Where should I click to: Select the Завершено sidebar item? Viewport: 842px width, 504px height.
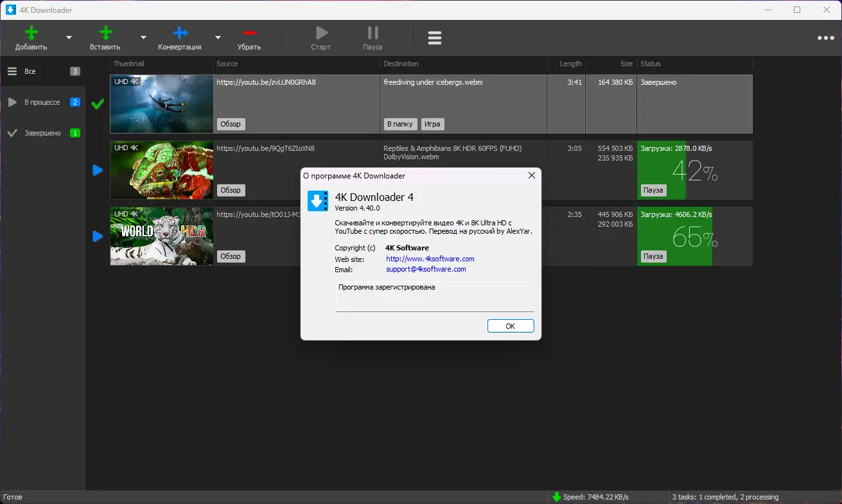click(x=42, y=133)
